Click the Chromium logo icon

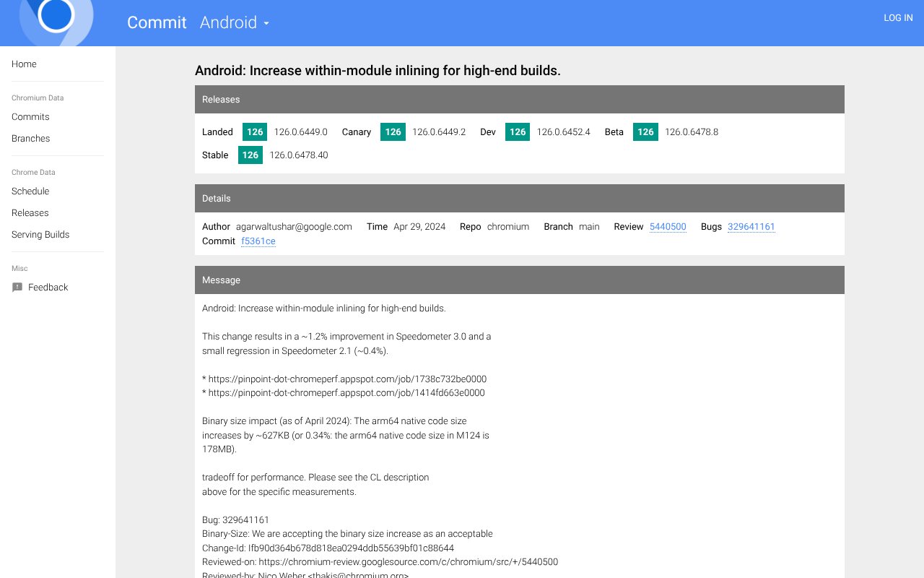(x=56, y=17)
